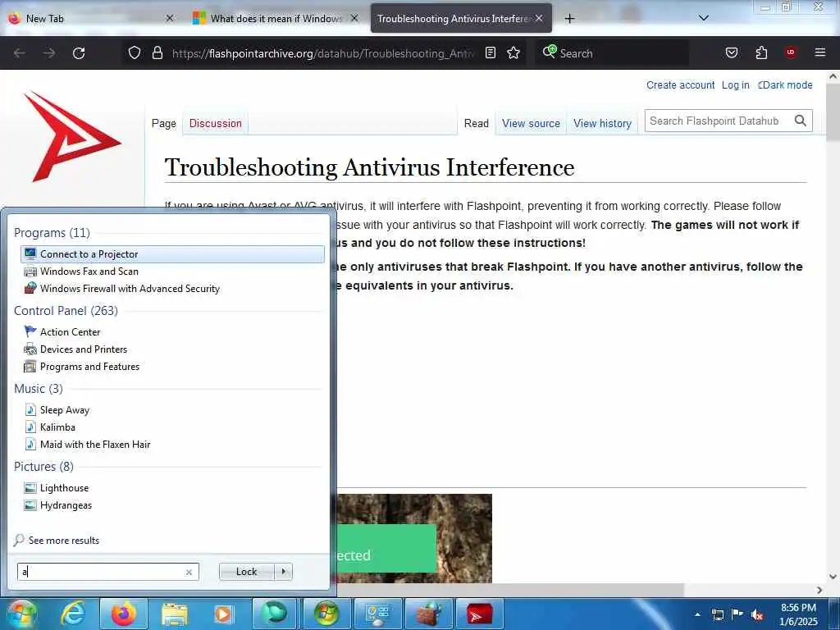This screenshot has height=630, width=840.
Task: Open the Discussion tab
Action: pyautogui.click(x=216, y=123)
